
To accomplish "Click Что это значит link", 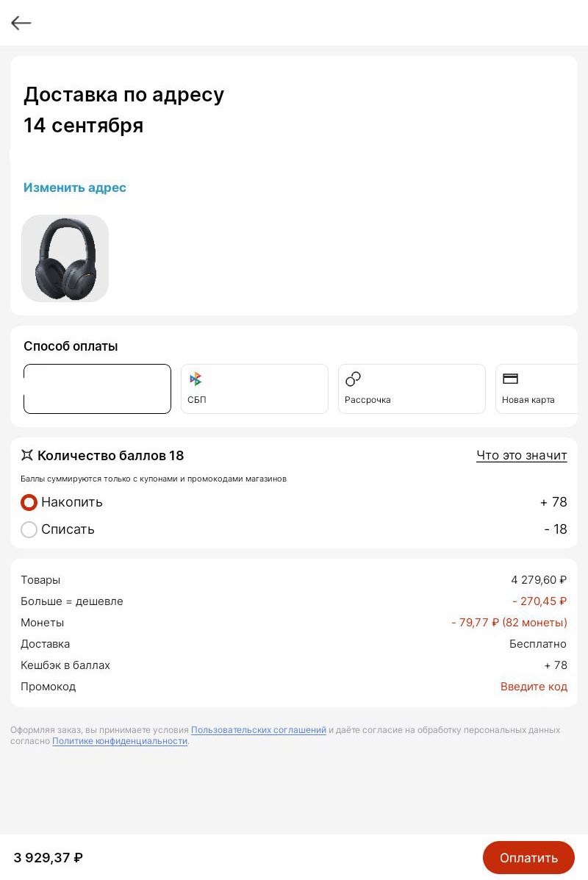I will [522, 455].
